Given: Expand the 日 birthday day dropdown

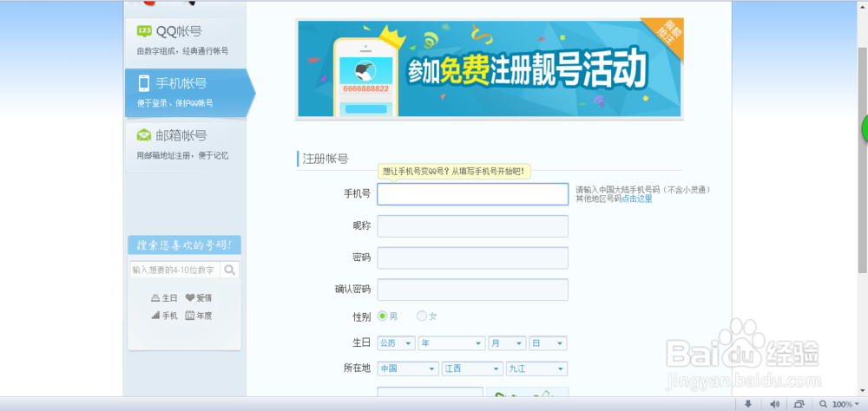Looking at the screenshot, I should coord(548,343).
